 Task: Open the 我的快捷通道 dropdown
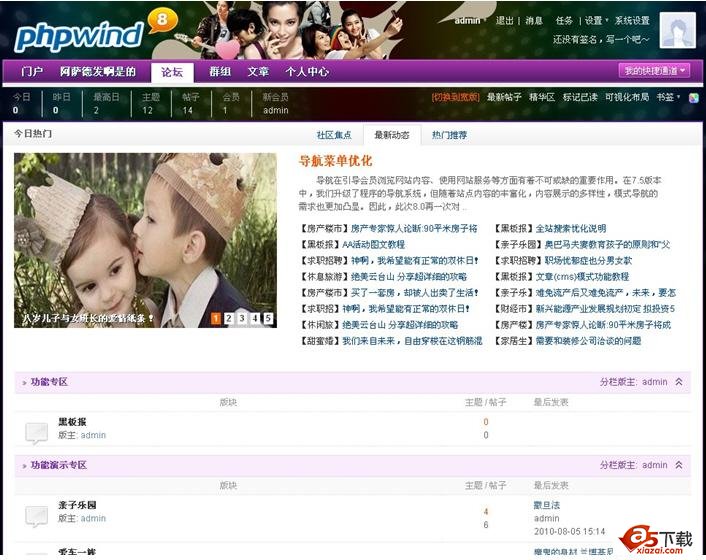point(654,71)
